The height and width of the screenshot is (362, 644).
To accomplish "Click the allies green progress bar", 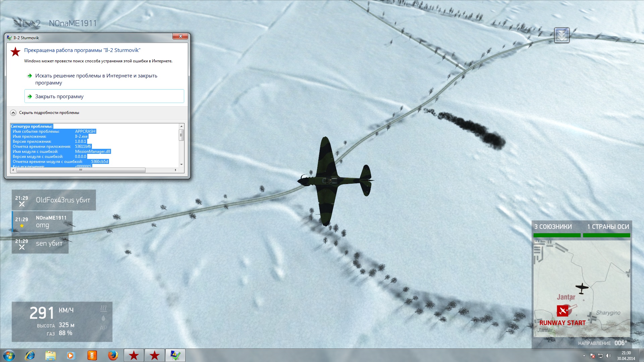I will tap(557, 235).
